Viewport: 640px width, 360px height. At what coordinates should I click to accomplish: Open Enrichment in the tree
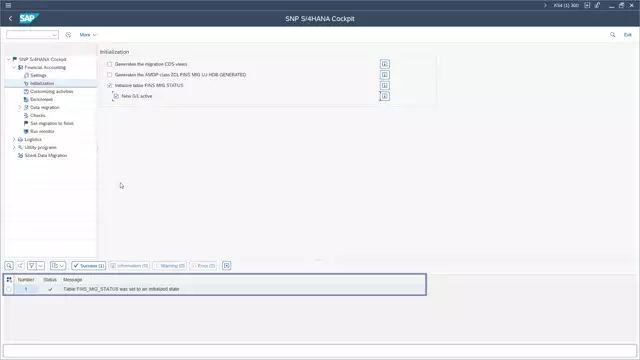[41, 99]
